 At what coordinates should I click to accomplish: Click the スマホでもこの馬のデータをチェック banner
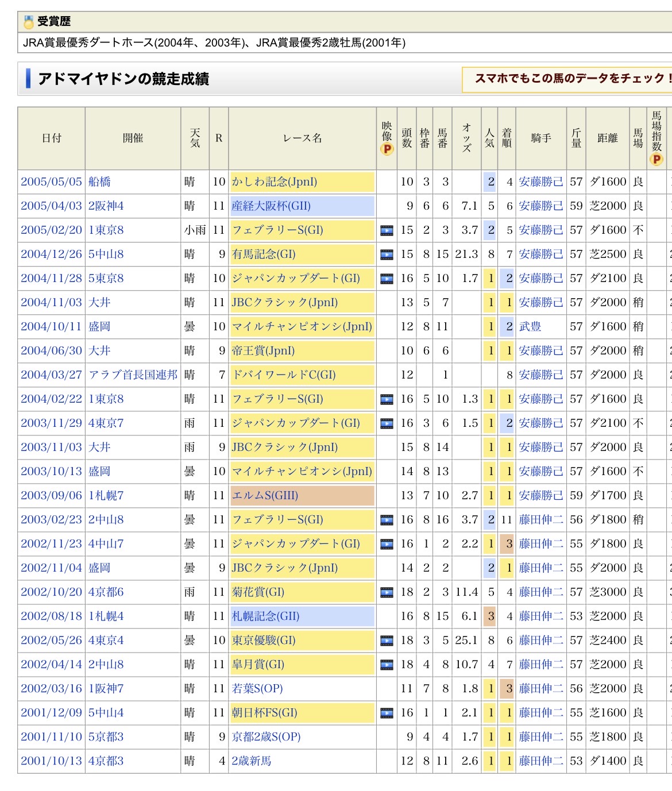pos(569,79)
